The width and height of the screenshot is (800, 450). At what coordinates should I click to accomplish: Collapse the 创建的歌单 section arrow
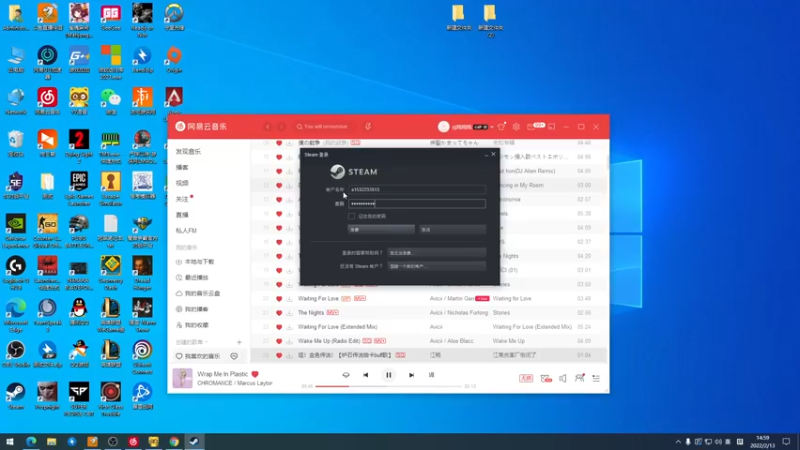pos(206,342)
